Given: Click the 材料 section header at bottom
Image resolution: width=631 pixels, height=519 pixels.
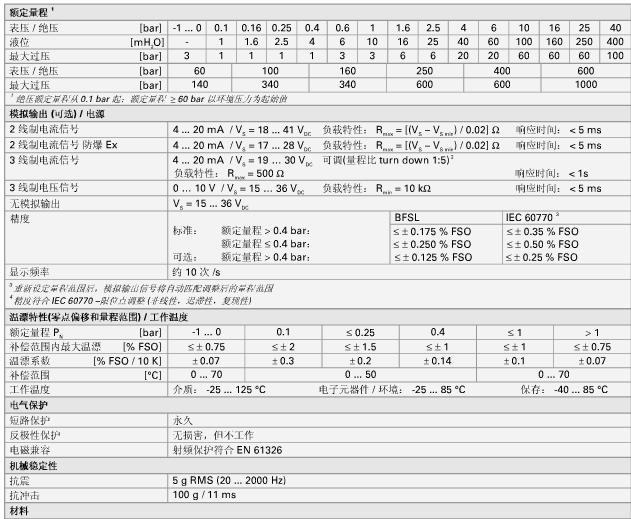Looking at the screenshot, I should (16, 511).
